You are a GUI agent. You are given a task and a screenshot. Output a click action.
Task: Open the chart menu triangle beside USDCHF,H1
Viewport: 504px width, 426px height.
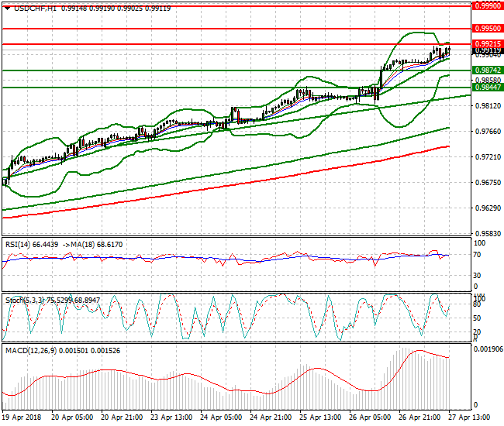8,9
